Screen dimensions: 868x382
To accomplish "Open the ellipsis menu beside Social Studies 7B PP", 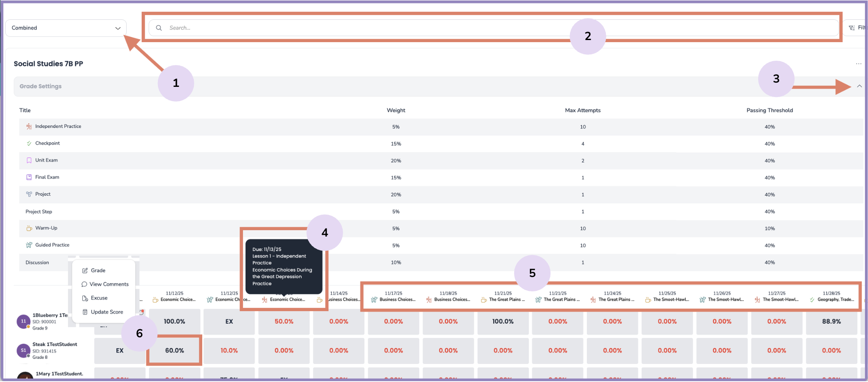I will tap(859, 64).
